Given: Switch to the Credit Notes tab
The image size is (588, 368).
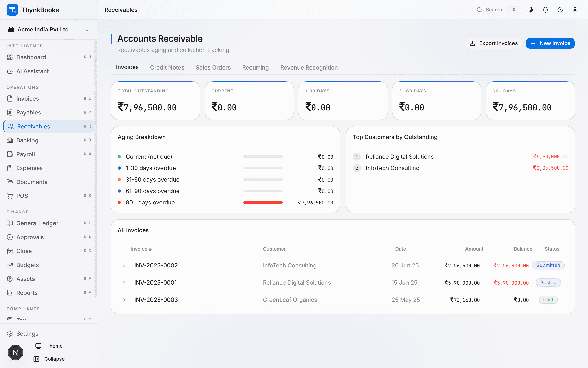Looking at the screenshot, I should [167, 67].
